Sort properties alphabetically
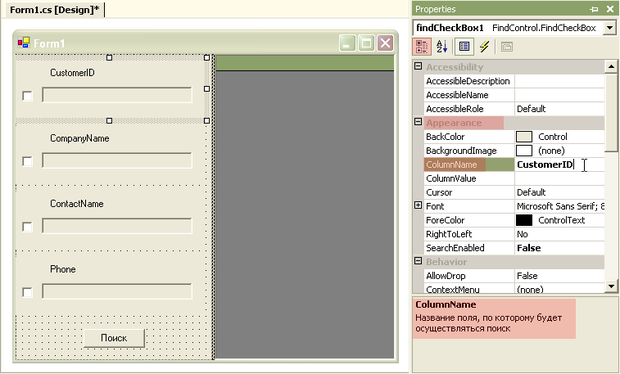Image resolution: width=620 pixels, height=374 pixels. tap(442, 47)
